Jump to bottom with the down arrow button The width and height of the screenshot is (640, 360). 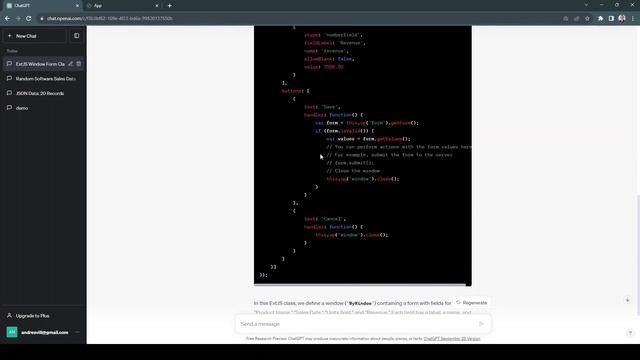click(627, 300)
